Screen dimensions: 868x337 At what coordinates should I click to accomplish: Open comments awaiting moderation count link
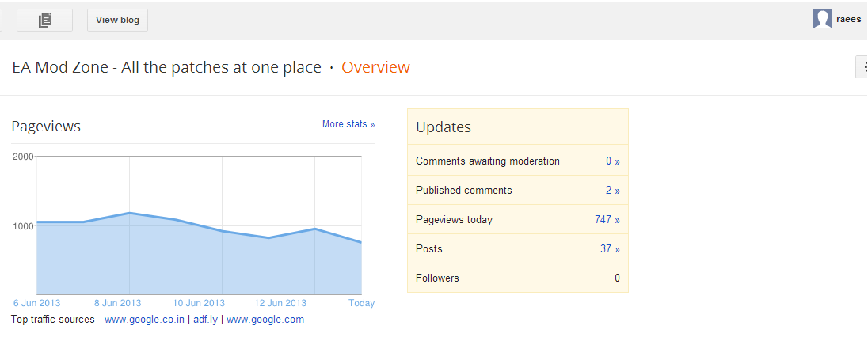click(612, 161)
